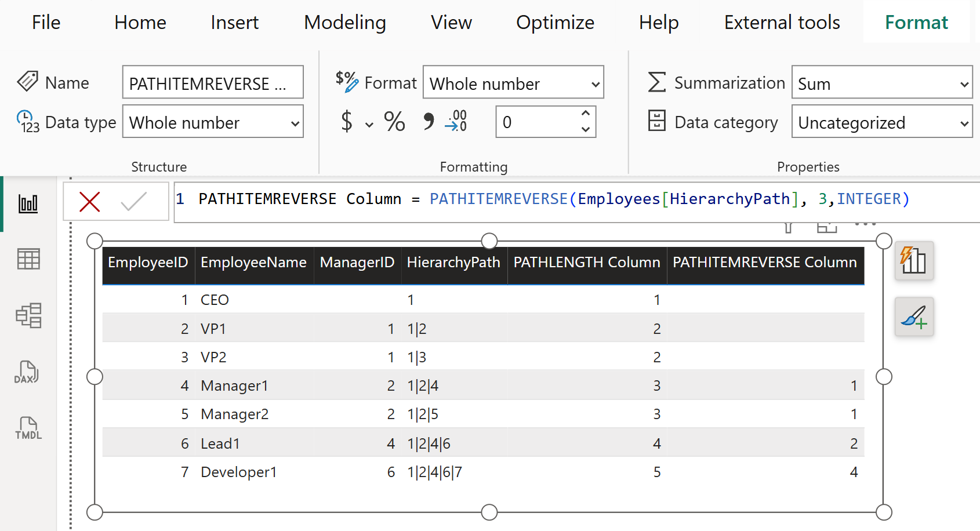980x531 pixels.
Task: Open the currency format dropdown
Action: (x=369, y=124)
